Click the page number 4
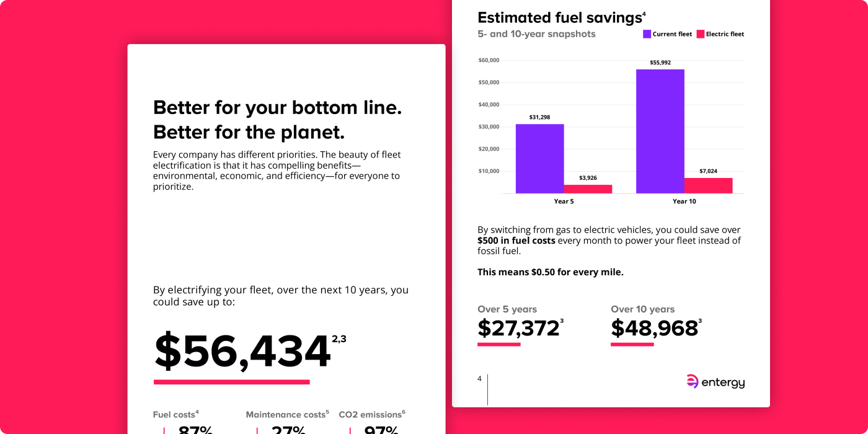Screen dimensions: 868x434 coord(479,378)
